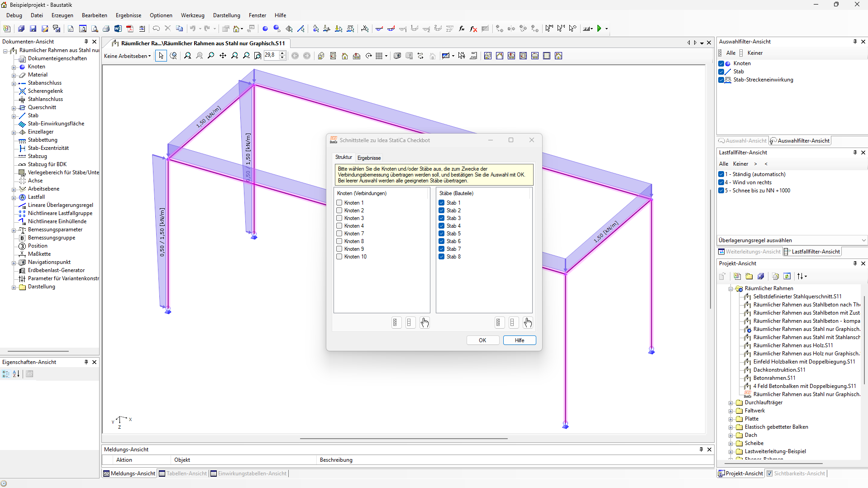Screen dimensions: 868x488
Task: Click the open folder icon in the Projekt-Ansicht toolbar
Action: 749,276
